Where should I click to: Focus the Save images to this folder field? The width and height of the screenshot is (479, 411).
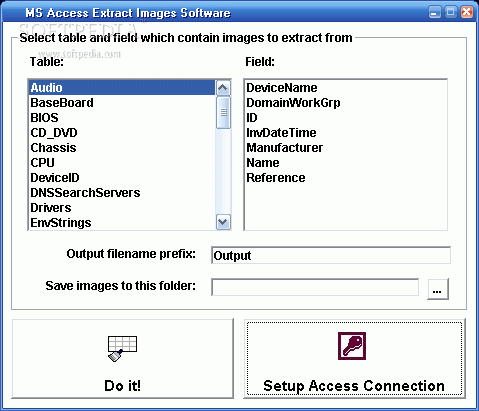tap(315, 287)
